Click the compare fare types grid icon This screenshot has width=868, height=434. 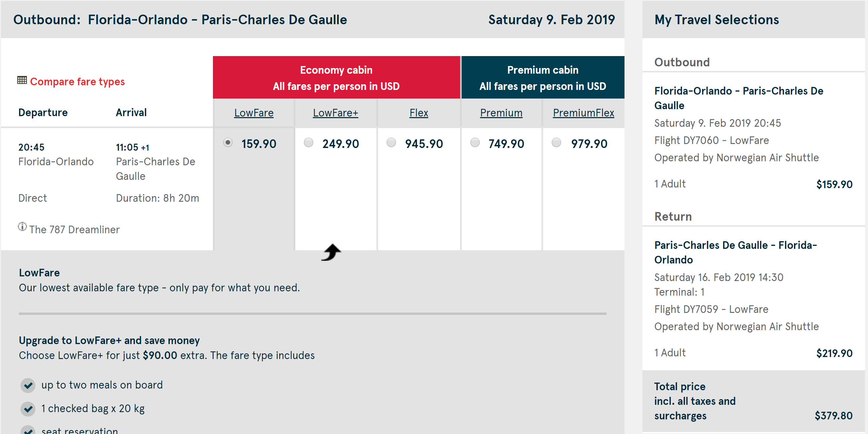coord(22,80)
